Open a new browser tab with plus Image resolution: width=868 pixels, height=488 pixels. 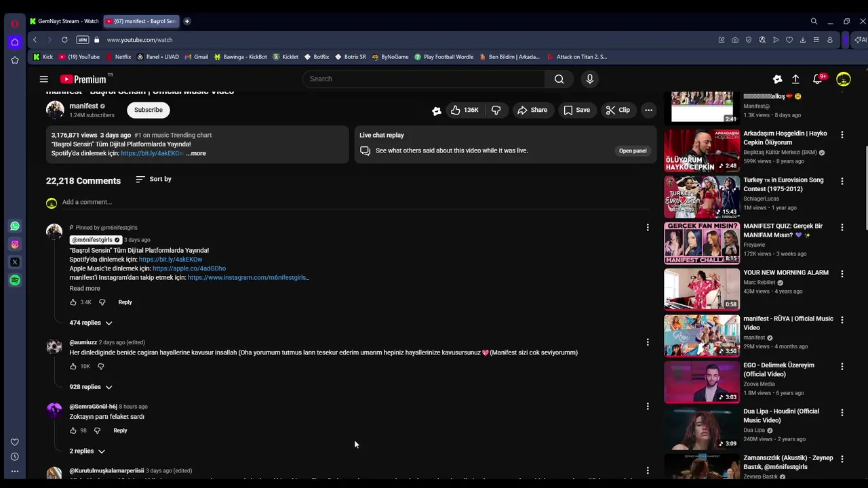(187, 21)
